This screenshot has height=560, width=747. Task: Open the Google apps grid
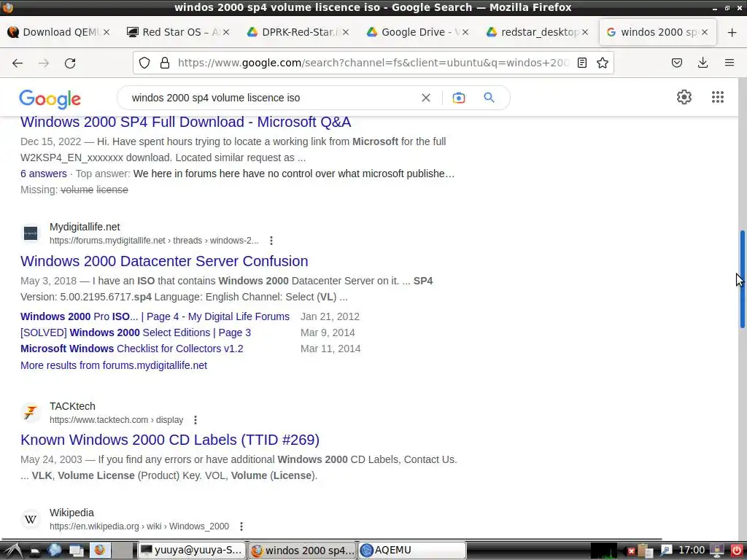718,97
